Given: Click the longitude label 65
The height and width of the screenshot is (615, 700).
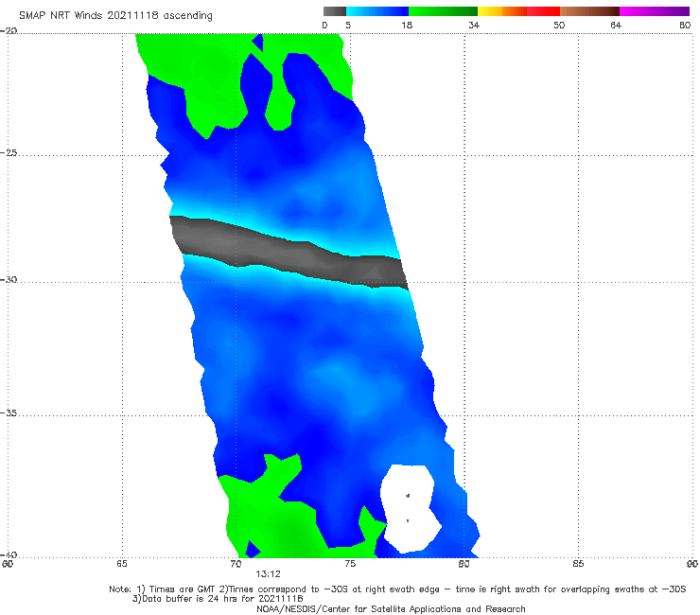Looking at the screenshot, I should [x=122, y=564].
